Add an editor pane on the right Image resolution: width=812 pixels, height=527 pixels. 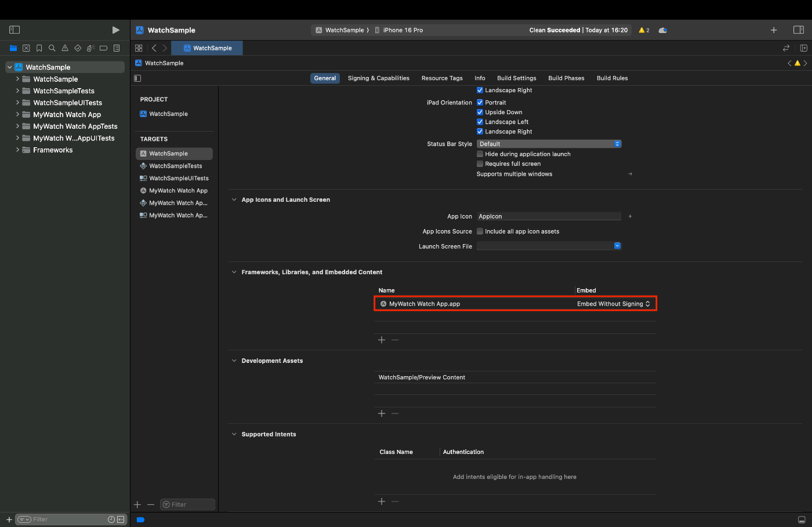(803, 48)
